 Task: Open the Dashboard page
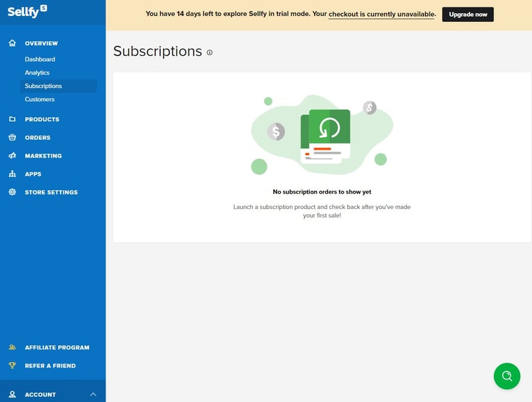coord(40,59)
